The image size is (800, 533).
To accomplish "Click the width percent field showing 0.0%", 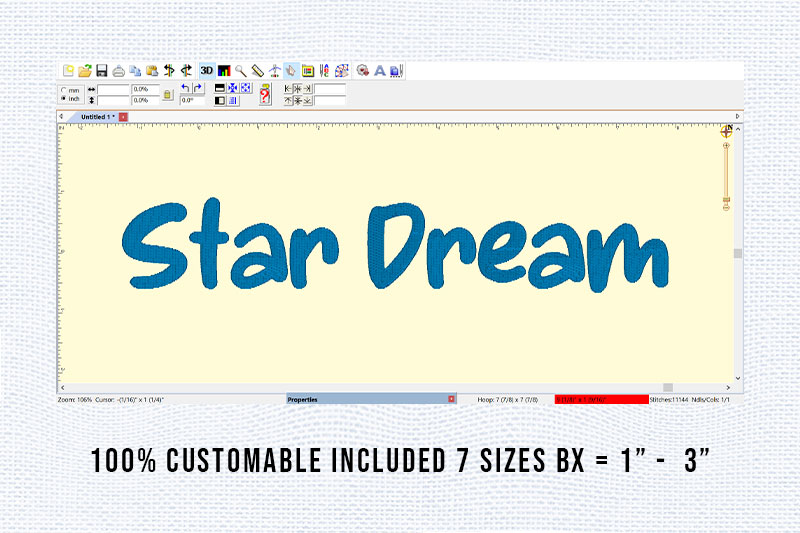I will pyautogui.click(x=145, y=89).
